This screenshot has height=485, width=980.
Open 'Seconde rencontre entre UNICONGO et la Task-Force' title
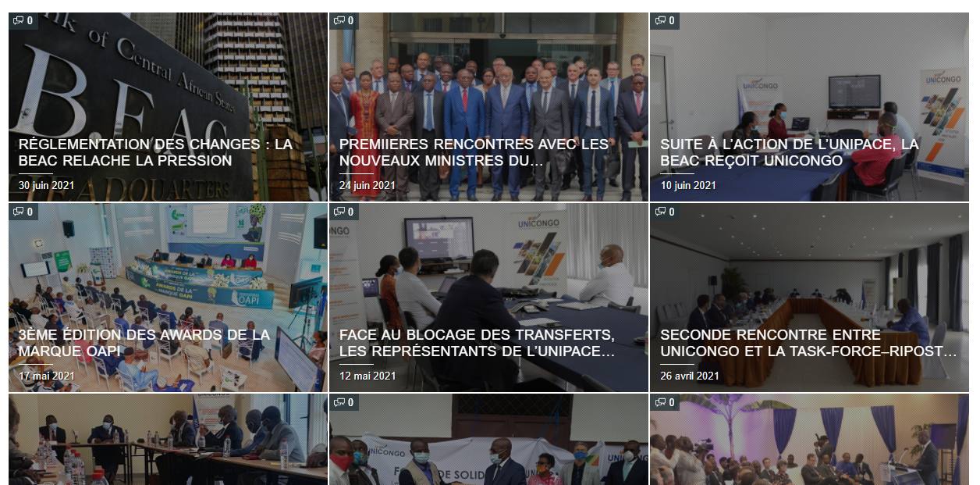pyautogui.click(x=808, y=343)
